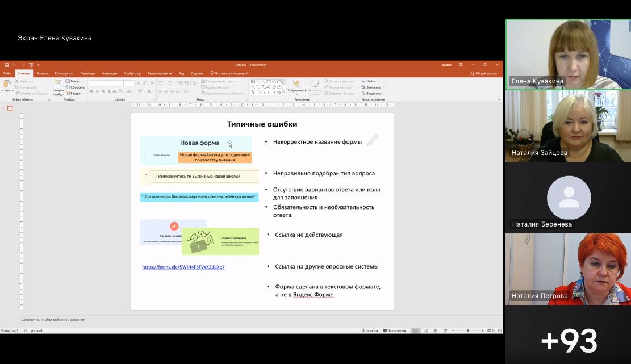
Task: Open the Переходы (Transitions) tab
Action: [x=87, y=74]
